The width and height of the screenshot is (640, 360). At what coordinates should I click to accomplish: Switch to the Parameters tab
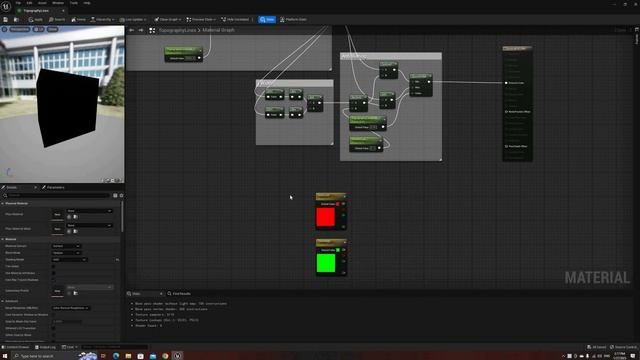53,187
